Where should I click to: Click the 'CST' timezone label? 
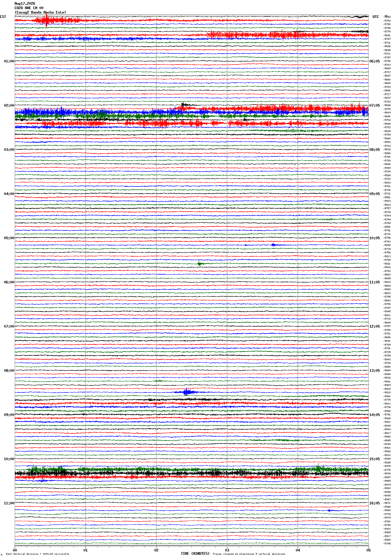3,17
